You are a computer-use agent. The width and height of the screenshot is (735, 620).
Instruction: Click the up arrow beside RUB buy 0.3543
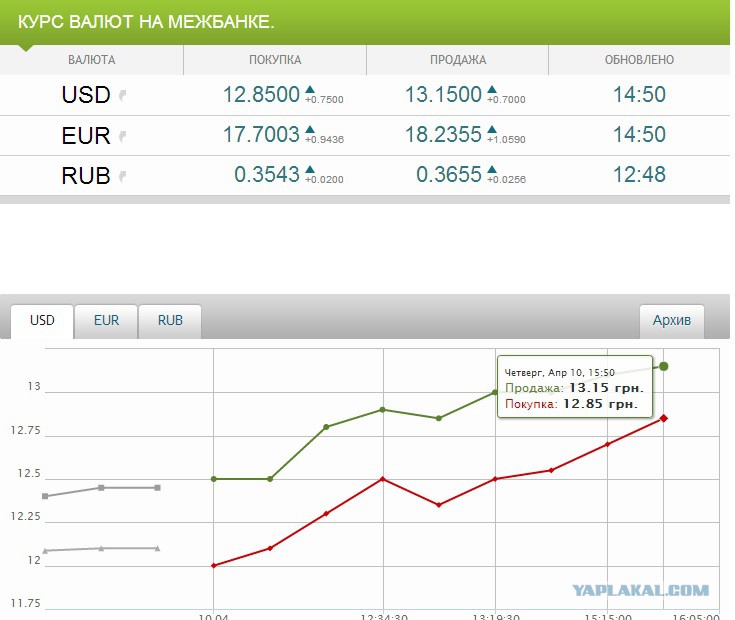[310, 169]
